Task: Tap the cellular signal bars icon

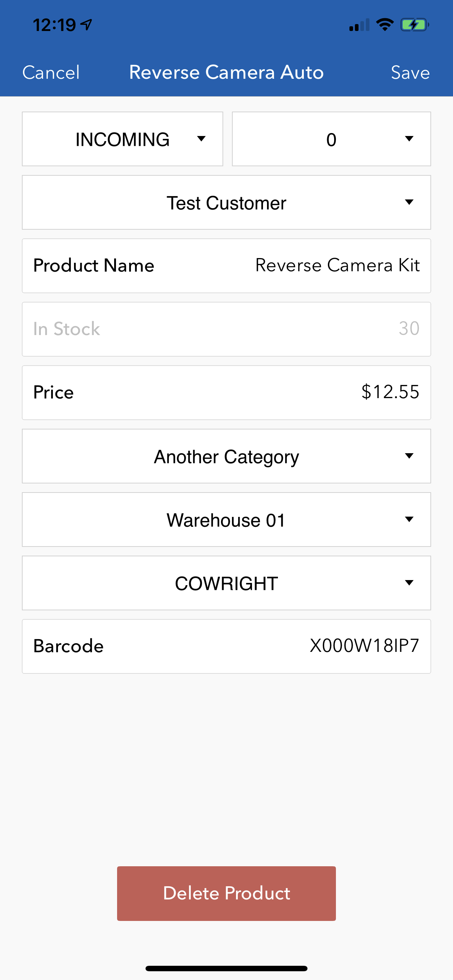Action: pos(359,25)
